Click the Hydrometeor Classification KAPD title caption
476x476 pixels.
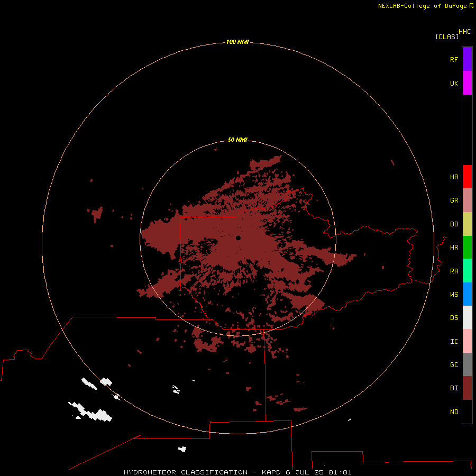click(237, 472)
